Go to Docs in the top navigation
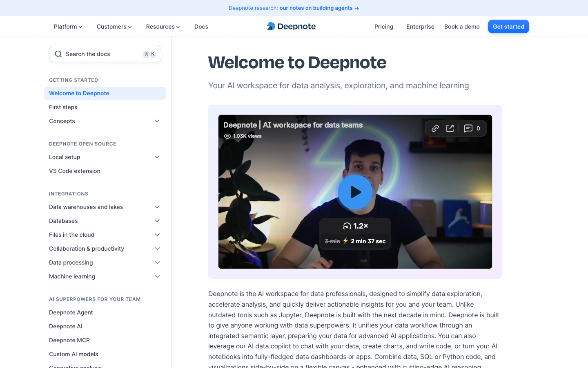588x368 pixels. 201,27
